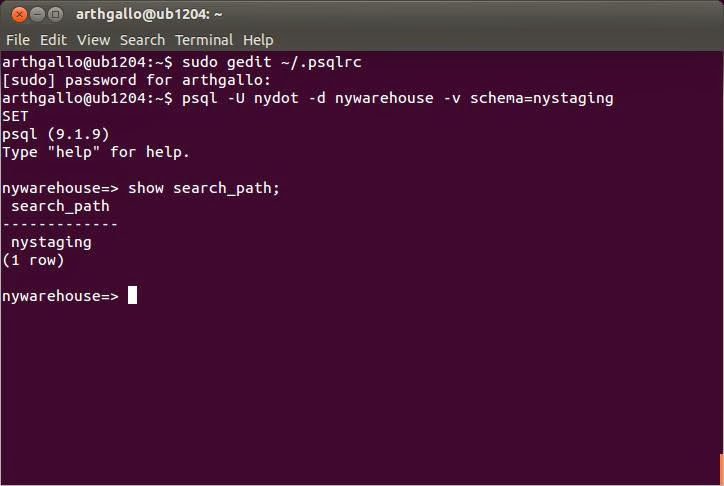Click the blinking cursor at the nywarehouse prompt
The height and width of the screenshot is (486, 724).
132,296
